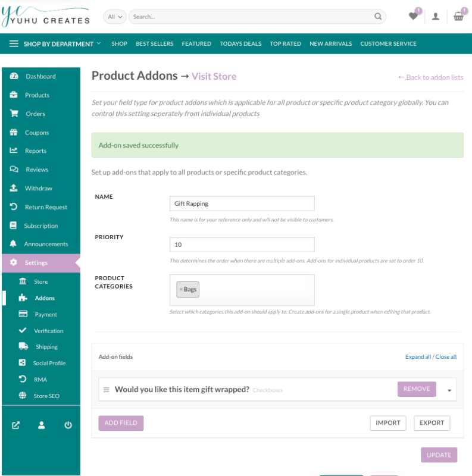Follow the Back to addon lists link
This screenshot has height=476, width=472.
tap(431, 77)
